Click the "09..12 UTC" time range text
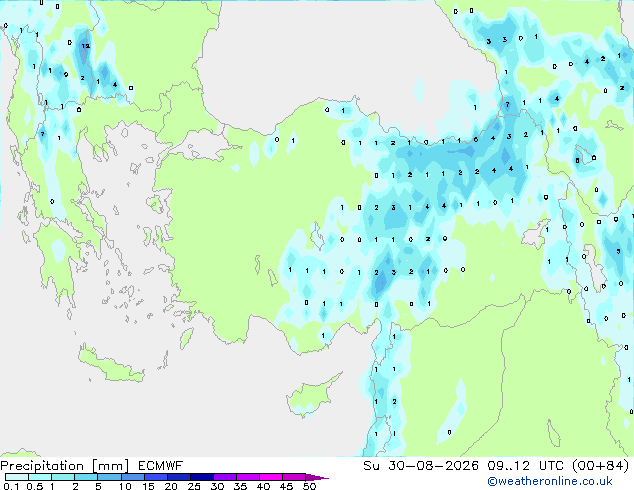The width and height of the screenshot is (634, 490). tap(524, 466)
